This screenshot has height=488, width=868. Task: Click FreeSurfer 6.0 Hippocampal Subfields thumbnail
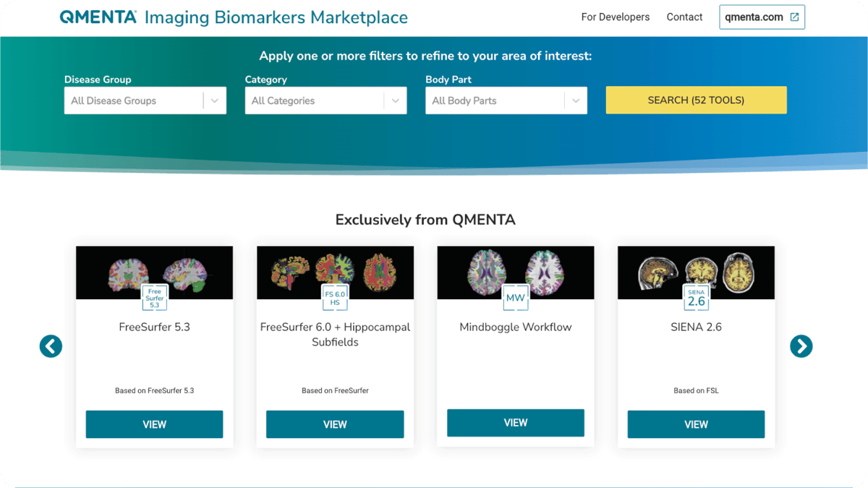click(335, 273)
